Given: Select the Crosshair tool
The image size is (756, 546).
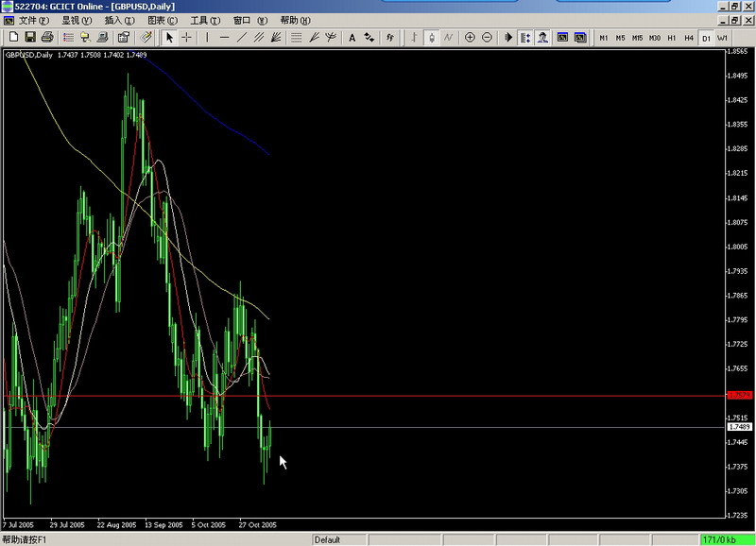Looking at the screenshot, I should [x=186, y=38].
